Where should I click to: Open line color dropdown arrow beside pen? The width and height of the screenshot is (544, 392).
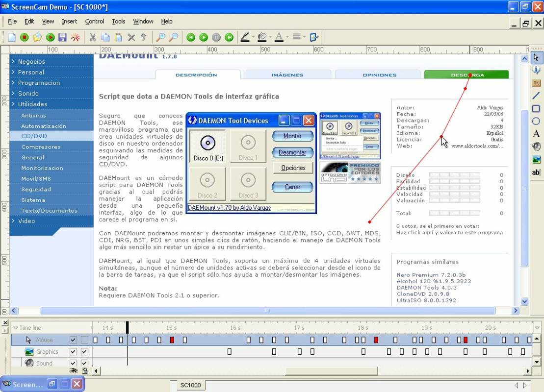pos(253,37)
